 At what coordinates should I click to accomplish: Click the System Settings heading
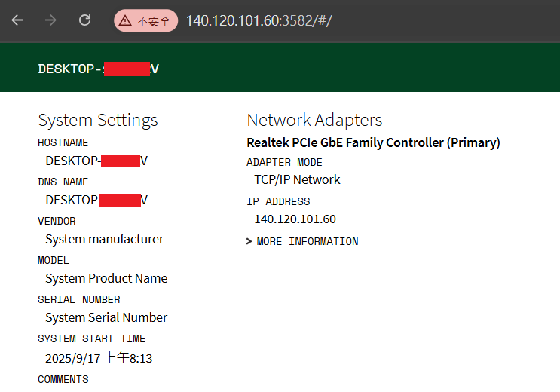[x=98, y=120]
